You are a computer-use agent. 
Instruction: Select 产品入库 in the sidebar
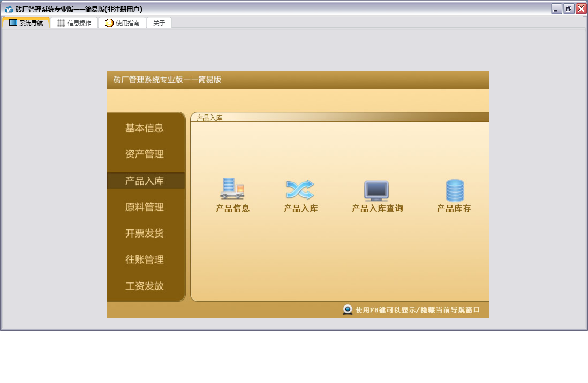(x=146, y=181)
